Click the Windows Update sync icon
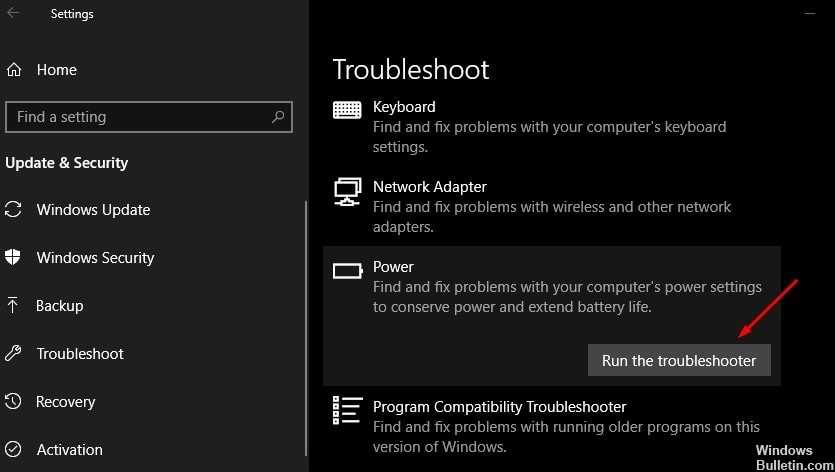Viewport: 835px width, 472px height. click(x=14, y=210)
